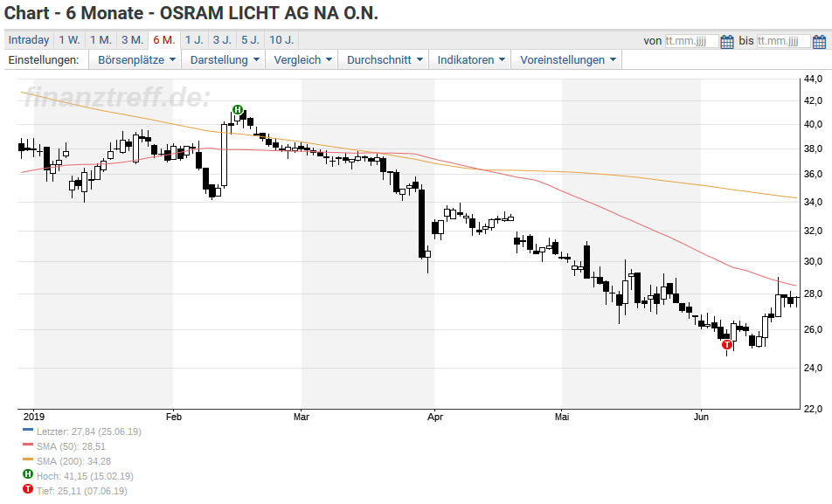This screenshot has height=504, width=832.
Task: Click the 'Mar' x-axis label
Action: 302,417
